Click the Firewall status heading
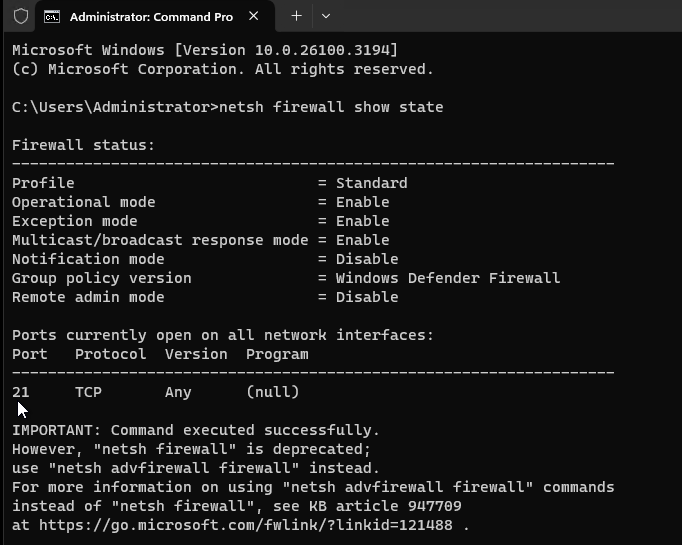 (x=84, y=145)
